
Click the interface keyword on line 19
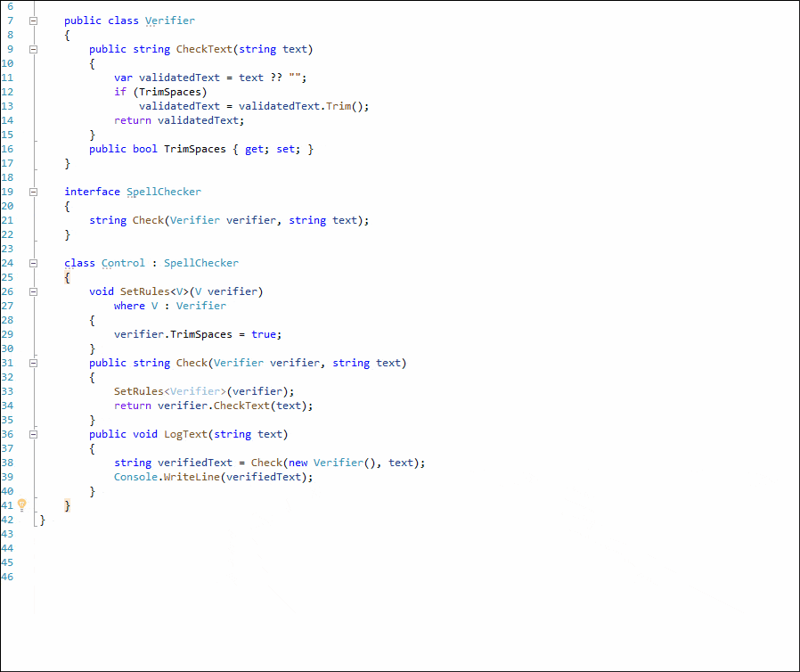[92, 191]
